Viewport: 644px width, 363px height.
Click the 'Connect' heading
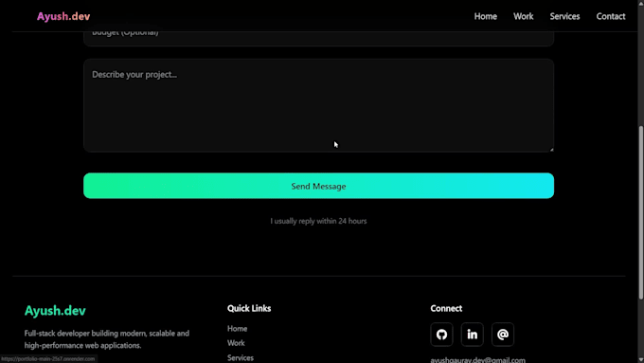pos(446,308)
